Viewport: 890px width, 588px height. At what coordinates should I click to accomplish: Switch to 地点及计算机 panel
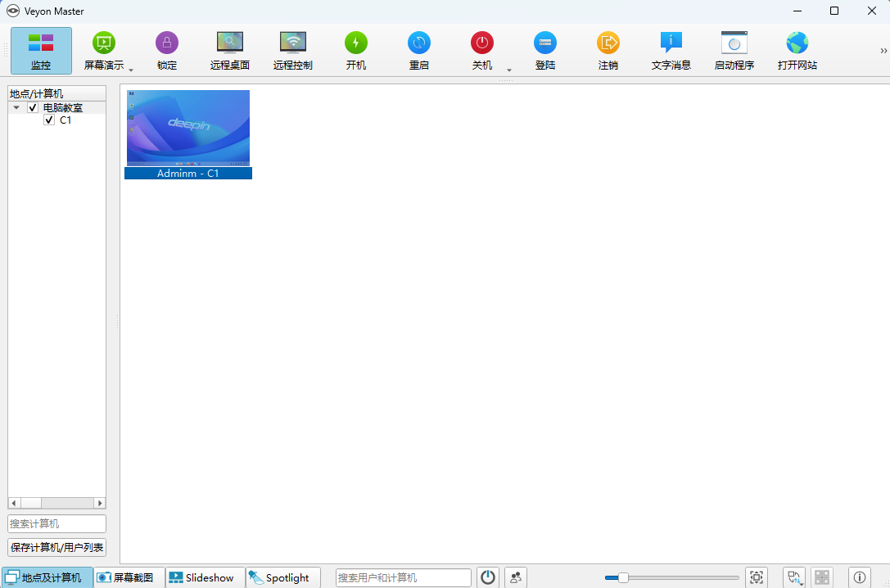pos(47,578)
